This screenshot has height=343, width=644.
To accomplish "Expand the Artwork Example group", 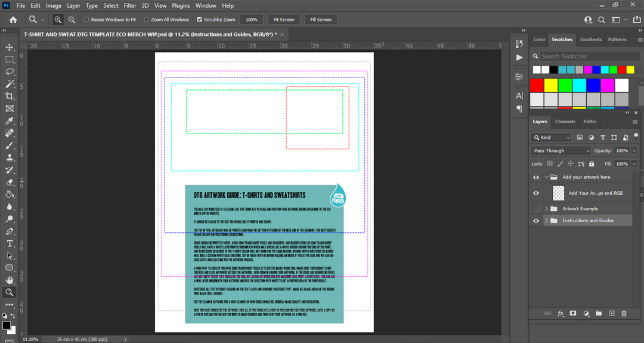I will 546,208.
